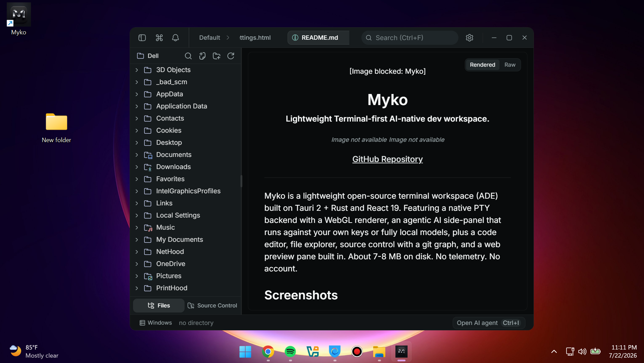Viewport: 644px width, 363px height.
Task: Click the Documents folder icon
Action: [148, 155]
